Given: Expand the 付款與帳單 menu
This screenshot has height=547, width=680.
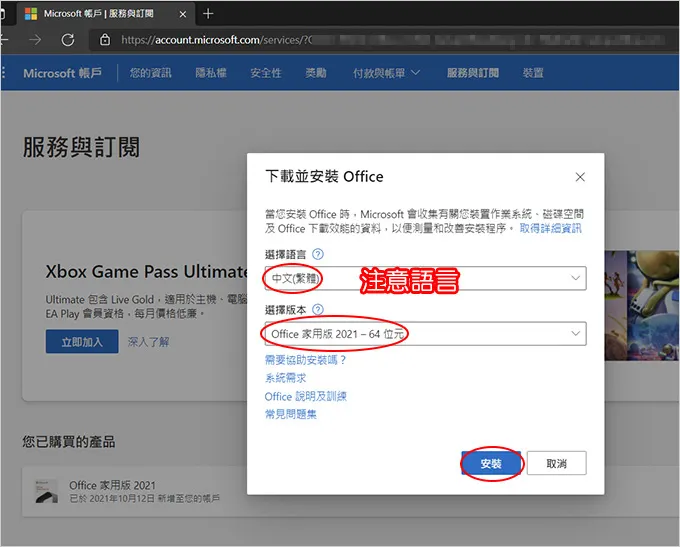Looking at the screenshot, I should (386, 73).
